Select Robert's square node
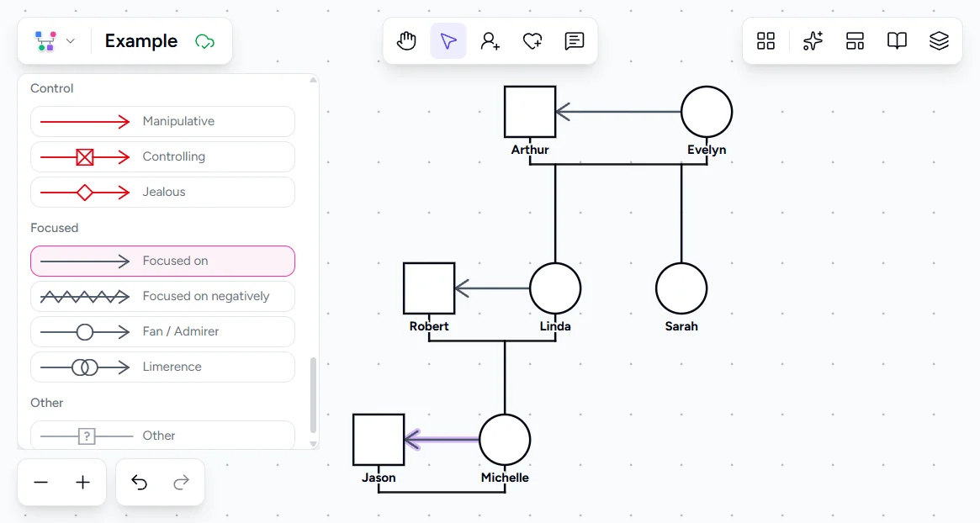Screen dimensions: 980x523 tap(429, 288)
